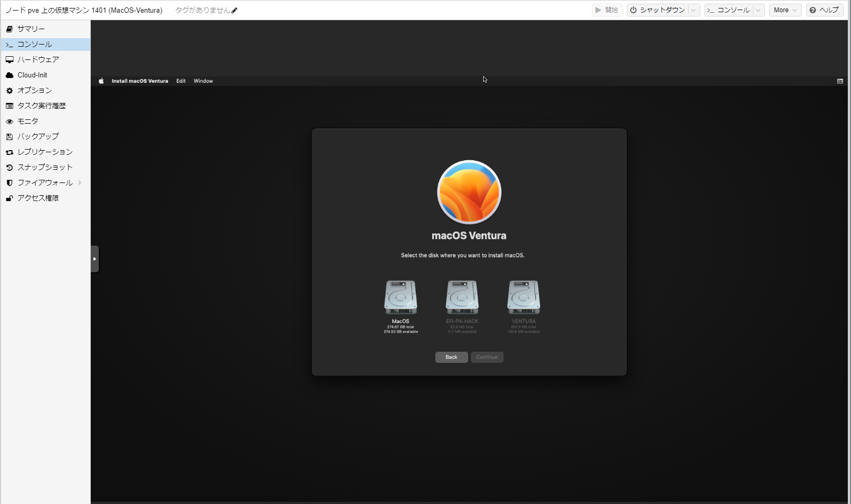Expand the ファイアウォール submenu arrow

coord(80,183)
